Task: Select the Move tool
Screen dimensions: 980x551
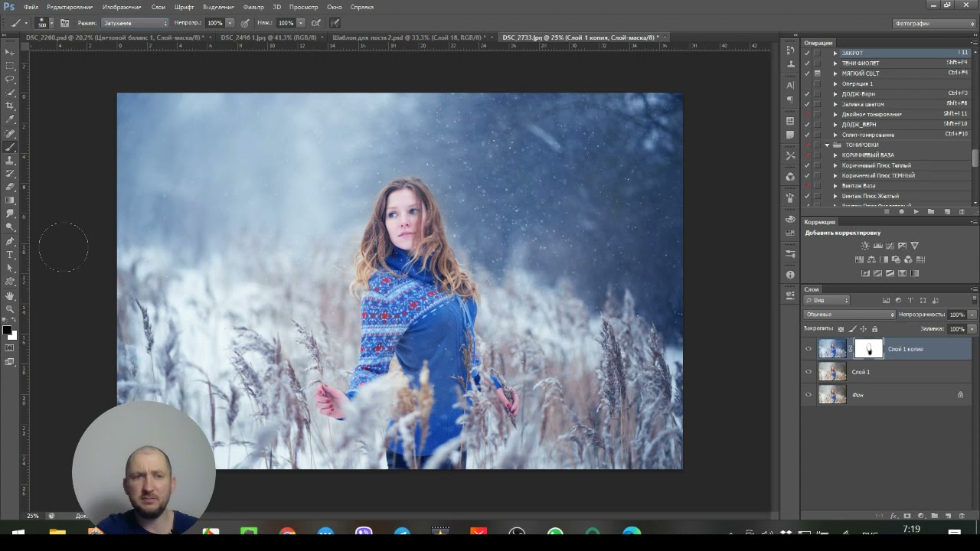Action: 10,51
